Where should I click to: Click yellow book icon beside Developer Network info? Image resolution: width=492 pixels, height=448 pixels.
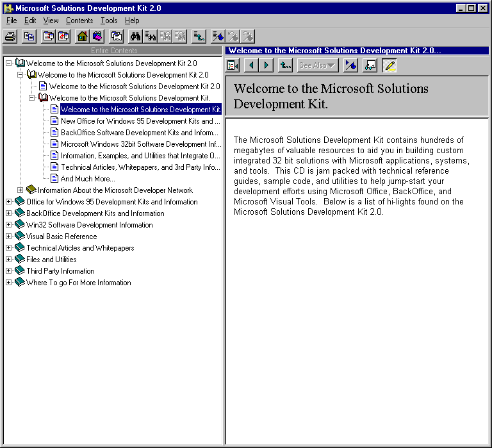click(31, 190)
